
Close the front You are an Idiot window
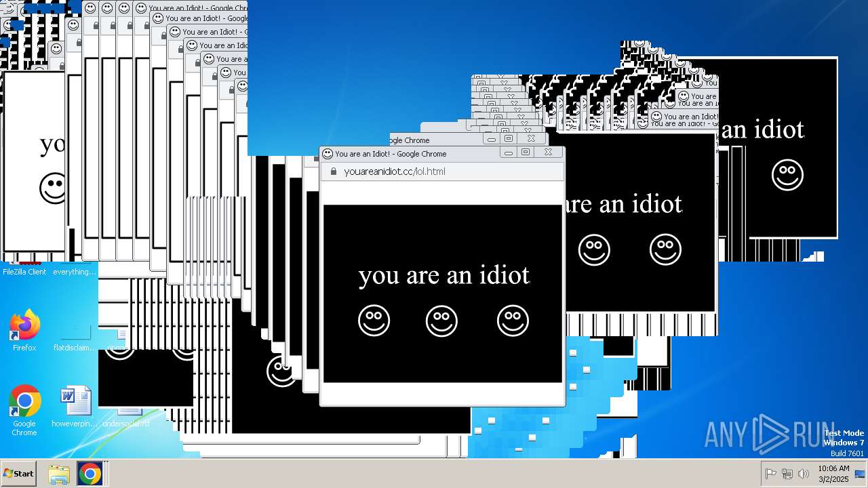coord(548,152)
